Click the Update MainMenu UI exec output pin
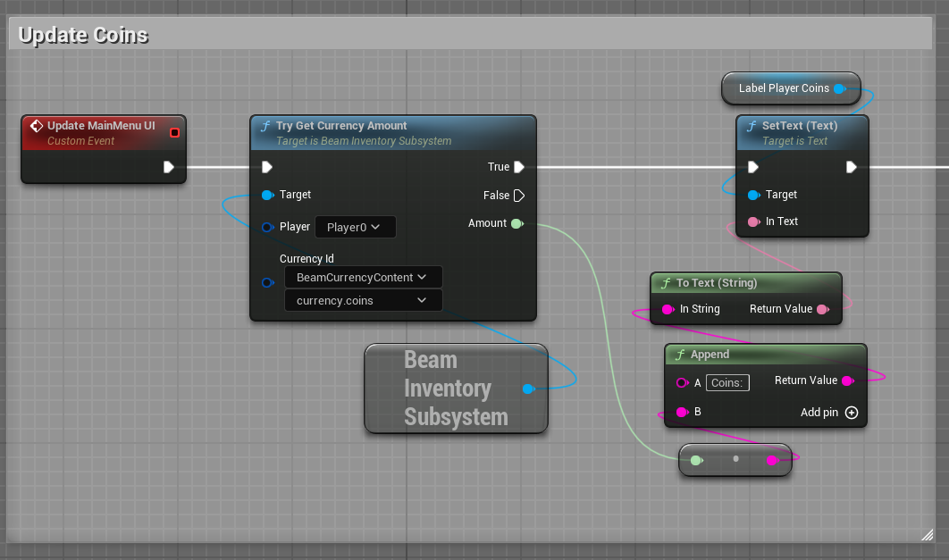Viewport: 949px width, 560px height. (169, 167)
